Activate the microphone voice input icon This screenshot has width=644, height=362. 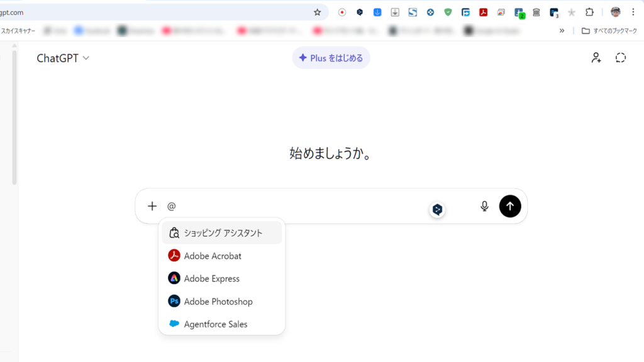[484, 206]
